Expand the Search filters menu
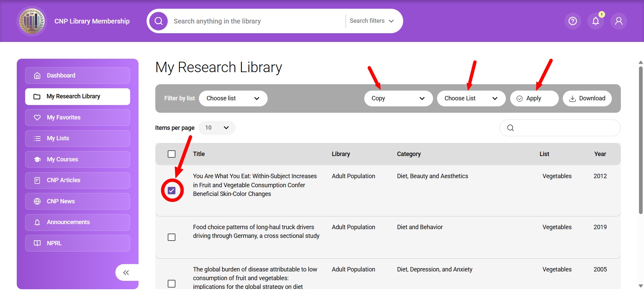 (x=372, y=21)
